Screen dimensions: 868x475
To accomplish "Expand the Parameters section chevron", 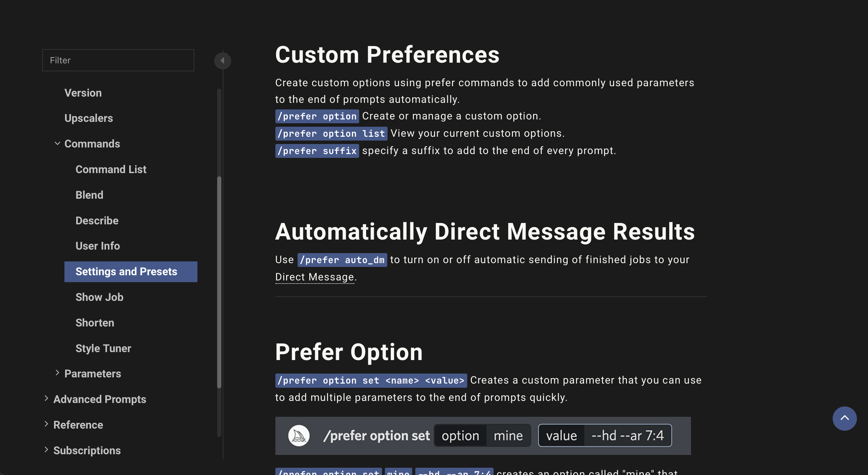I will (x=57, y=373).
